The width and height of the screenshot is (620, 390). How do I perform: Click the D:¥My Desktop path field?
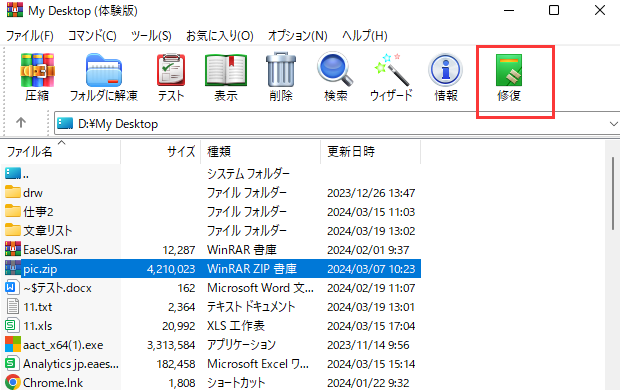pos(337,124)
